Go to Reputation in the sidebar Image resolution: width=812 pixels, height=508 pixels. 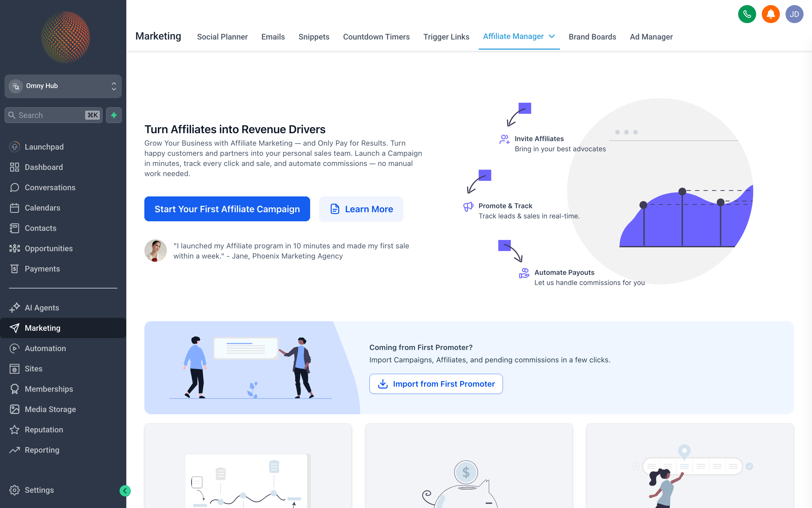tap(63, 430)
